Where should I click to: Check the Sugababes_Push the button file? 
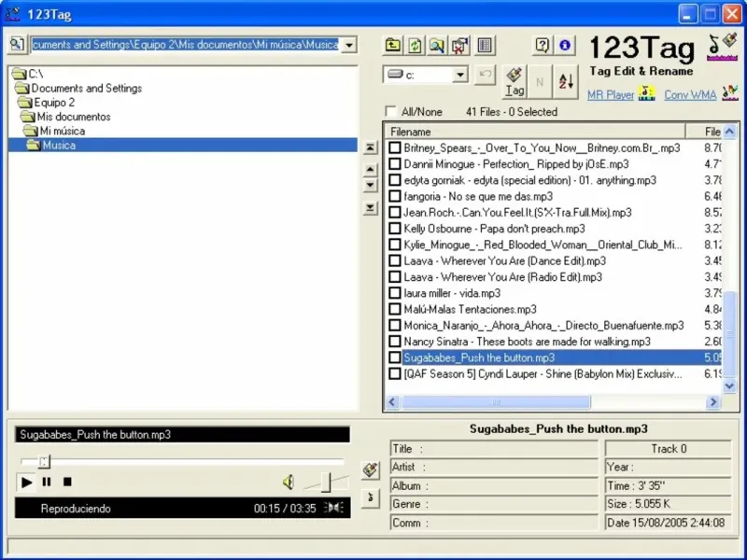(394, 357)
